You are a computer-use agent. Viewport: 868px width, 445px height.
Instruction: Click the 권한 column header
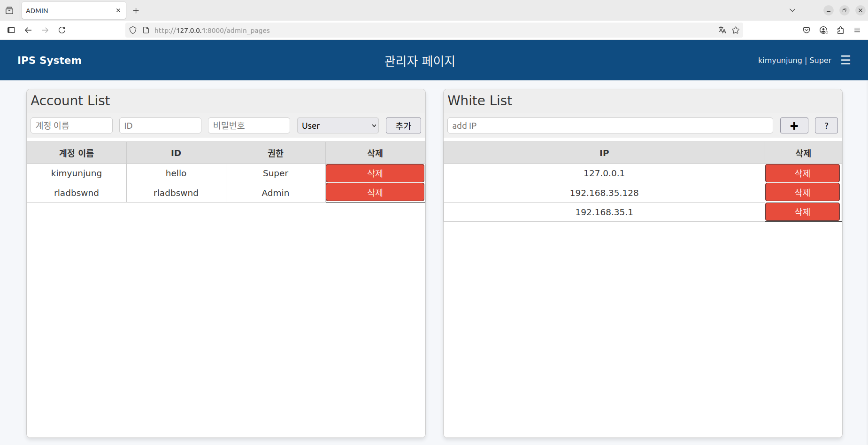click(276, 153)
